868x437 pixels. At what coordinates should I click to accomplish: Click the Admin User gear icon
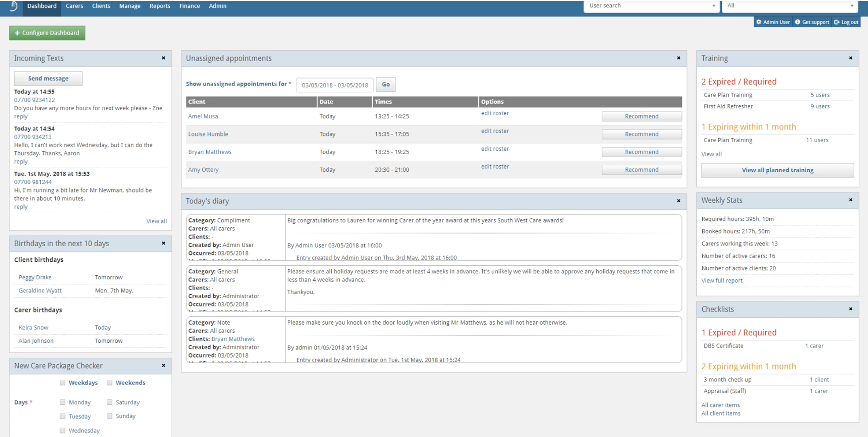(759, 22)
